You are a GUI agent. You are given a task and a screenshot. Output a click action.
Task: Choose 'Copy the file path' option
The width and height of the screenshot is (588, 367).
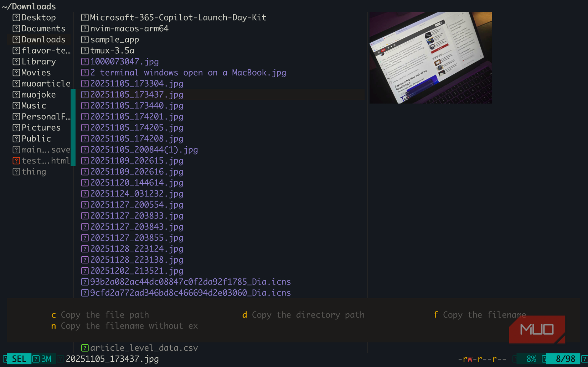tap(105, 315)
